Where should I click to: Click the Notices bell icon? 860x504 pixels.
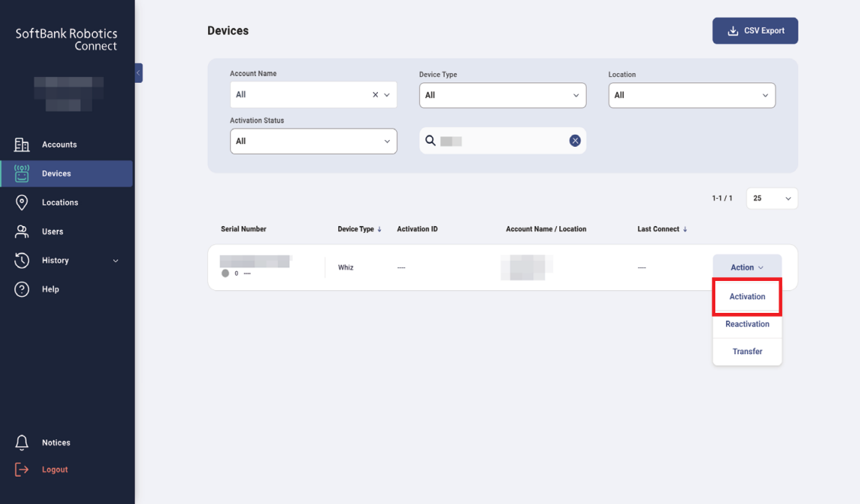(x=21, y=442)
